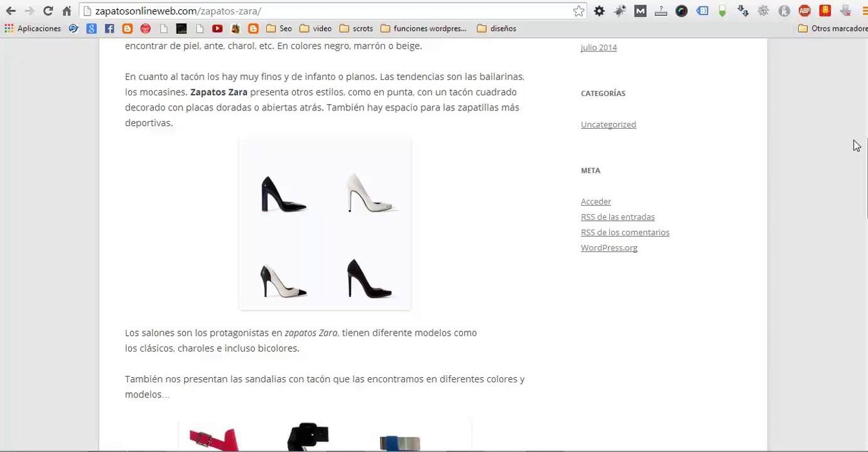Click the italic zapatos Zara text
Screen dimensions: 868x452
[310, 333]
